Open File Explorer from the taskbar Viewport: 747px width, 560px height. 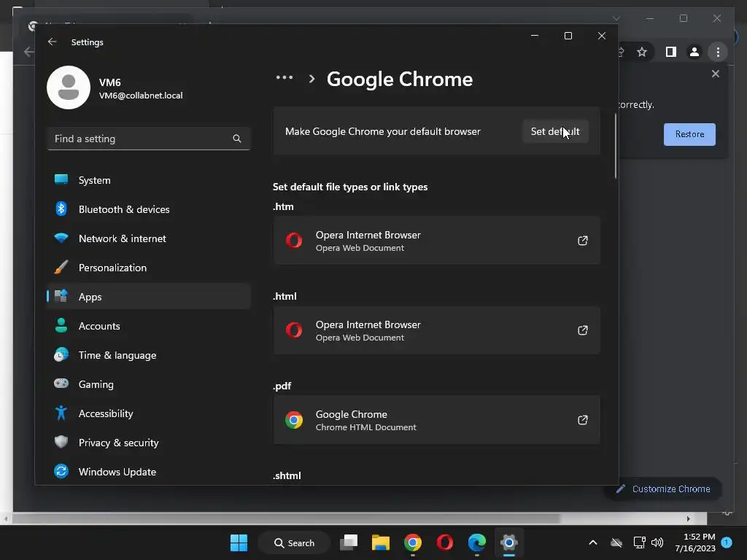[x=381, y=542]
